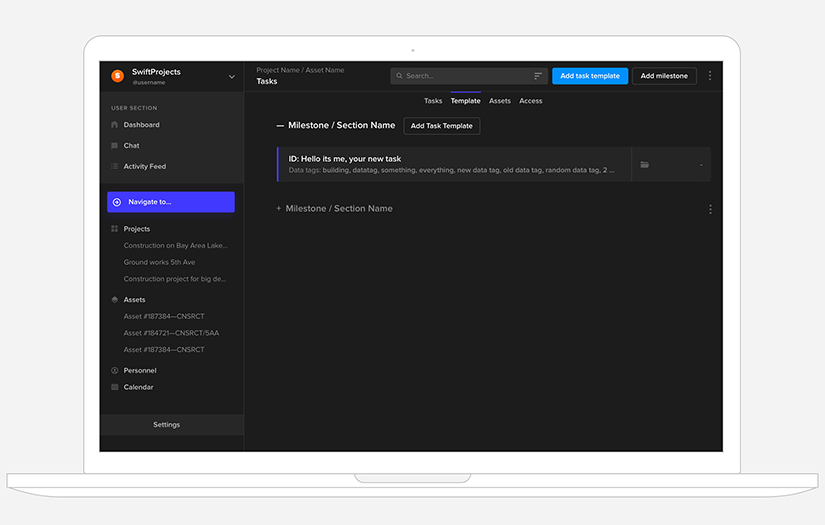Click the Navigate to arrow circle icon
Viewport: 825px width, 525px height.
(117, 202)
